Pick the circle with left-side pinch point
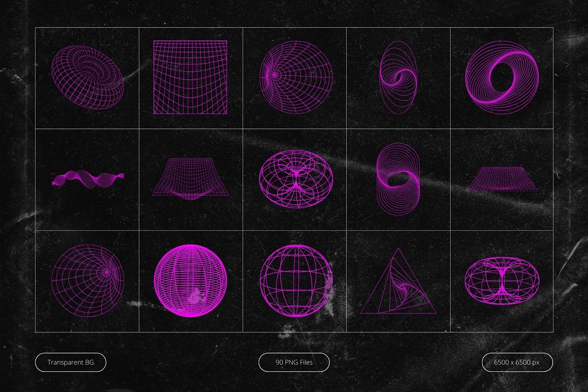This screenshot has height=392, width=588. pos(296,77)
